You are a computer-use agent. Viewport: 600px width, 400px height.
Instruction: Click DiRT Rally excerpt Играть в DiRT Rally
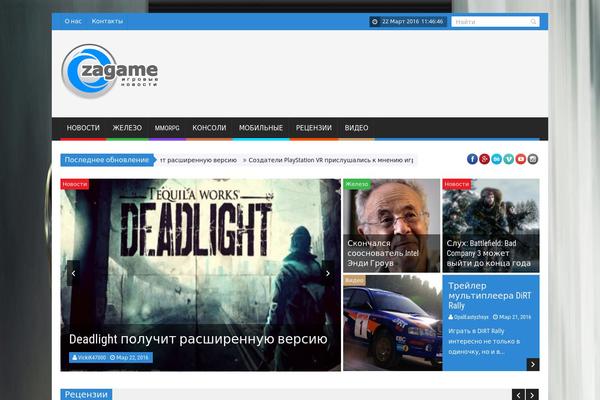tap(484, 341)
